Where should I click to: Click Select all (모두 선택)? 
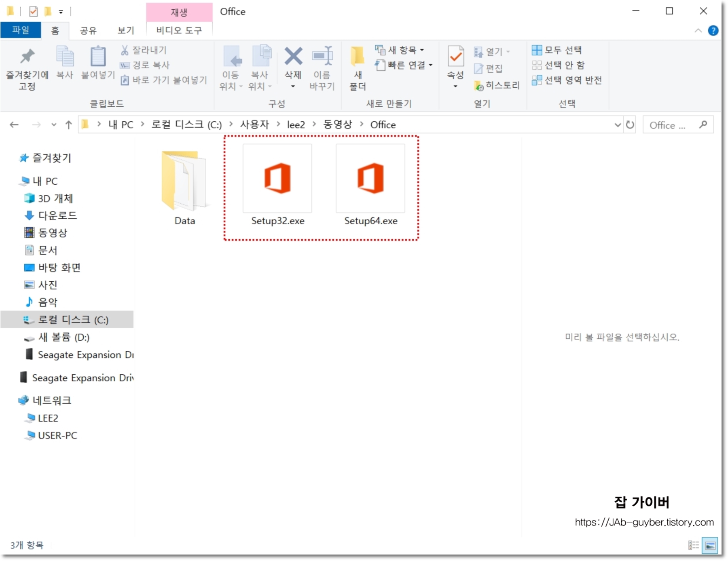[557, 50]
